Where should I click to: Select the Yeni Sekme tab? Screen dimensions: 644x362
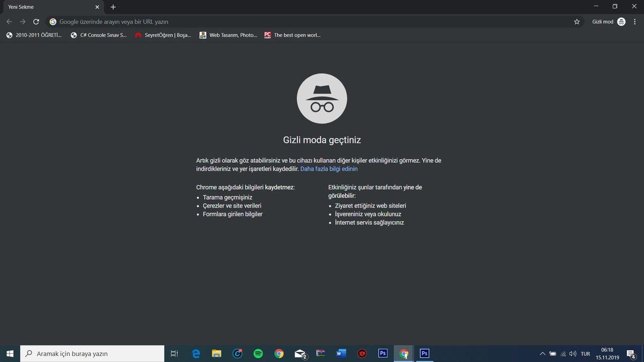click(43, 7)
